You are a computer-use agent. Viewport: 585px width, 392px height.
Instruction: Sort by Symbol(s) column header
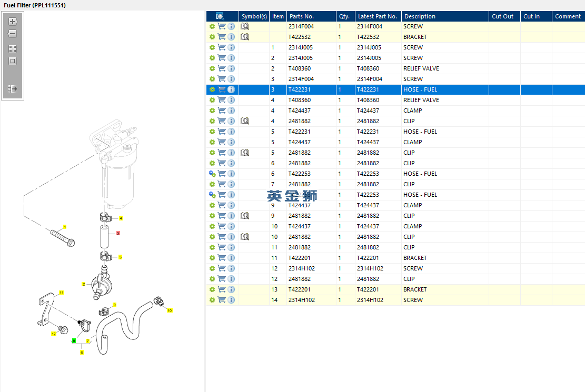254,16
